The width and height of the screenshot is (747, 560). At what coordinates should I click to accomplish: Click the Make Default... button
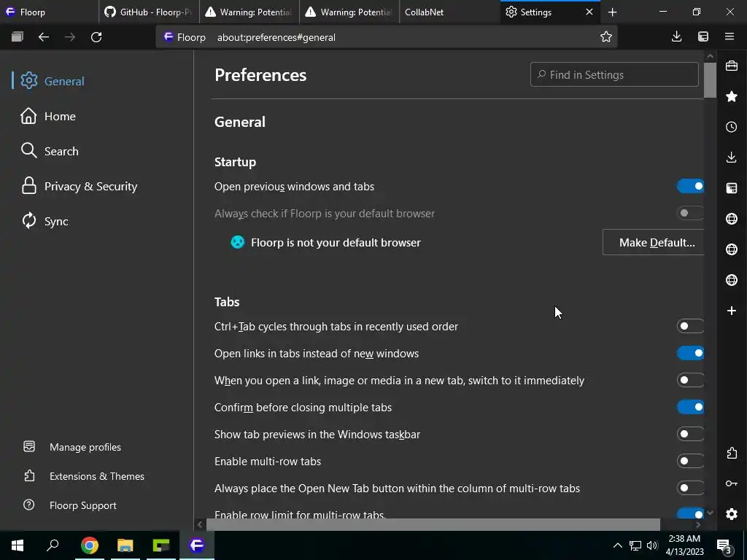click(x=653, y=242)
